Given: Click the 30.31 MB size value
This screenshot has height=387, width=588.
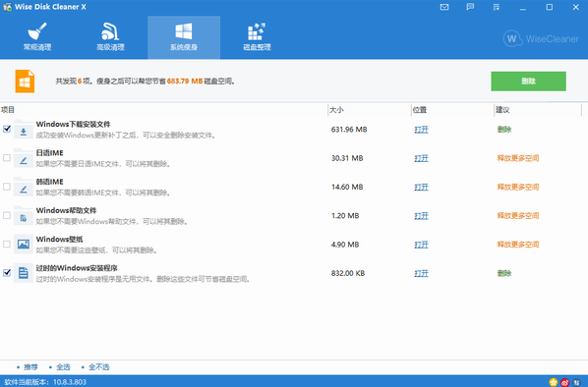Looking at the screenshot, I should pos(347,158).
